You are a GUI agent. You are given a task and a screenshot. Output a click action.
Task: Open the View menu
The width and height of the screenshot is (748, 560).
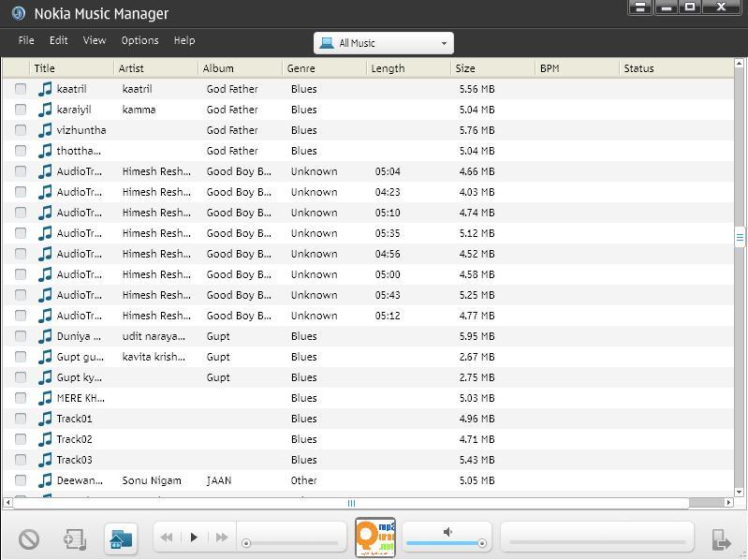[95, 40]
